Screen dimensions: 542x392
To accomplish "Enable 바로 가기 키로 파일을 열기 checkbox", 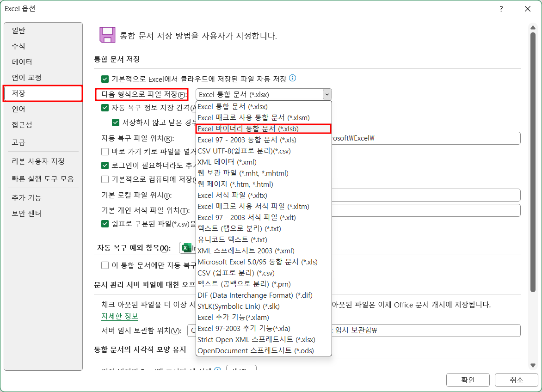I will tap(105, 151).
